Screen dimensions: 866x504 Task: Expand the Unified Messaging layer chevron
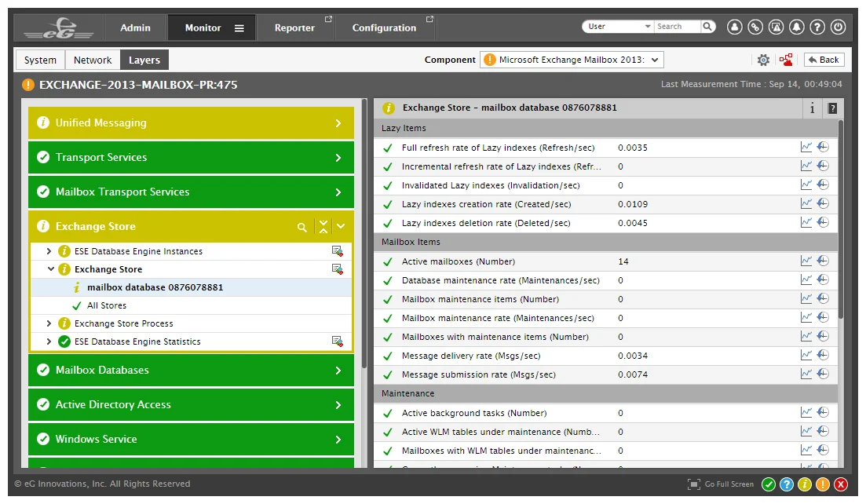pyautogui.click(x=338, y=123)
